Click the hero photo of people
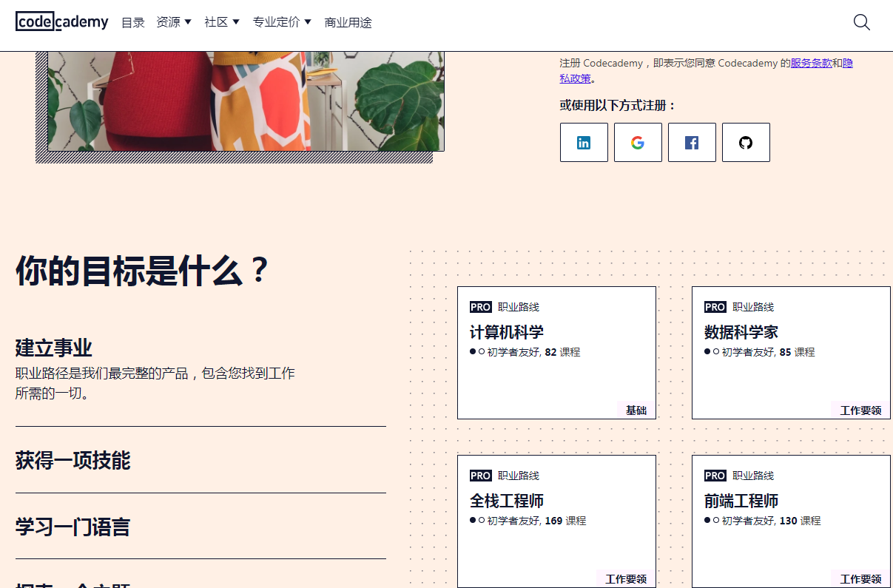Screen dimensions: 893x588 246,101
